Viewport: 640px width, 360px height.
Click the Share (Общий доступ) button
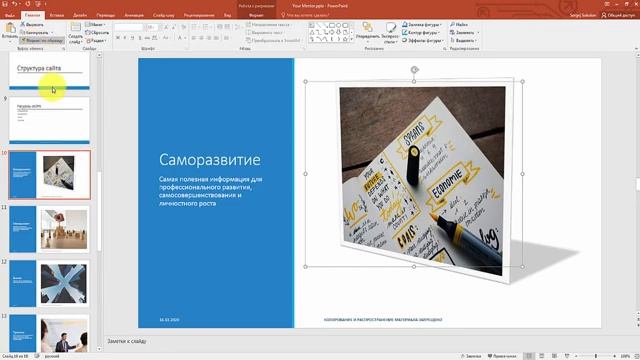click(x=618, y=15)
